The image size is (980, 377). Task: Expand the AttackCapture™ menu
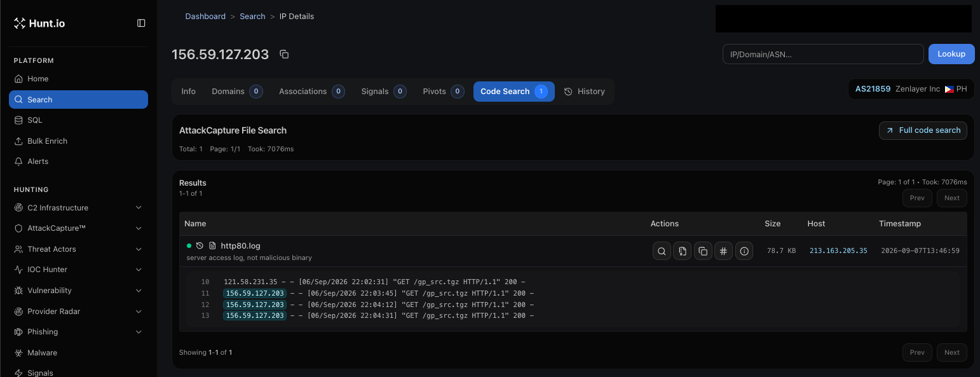pyautogui.click(x=78, y=228)
